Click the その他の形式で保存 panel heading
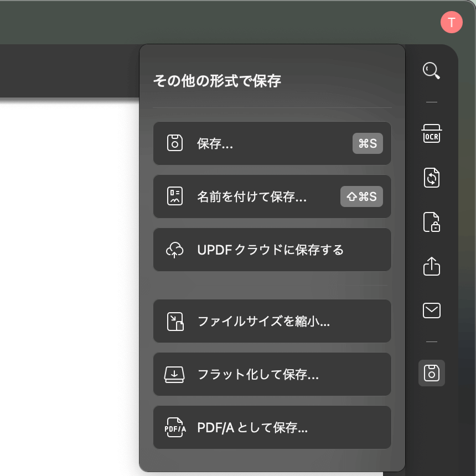The height and width of the screenshot is (476, 476). click(218, 81)
